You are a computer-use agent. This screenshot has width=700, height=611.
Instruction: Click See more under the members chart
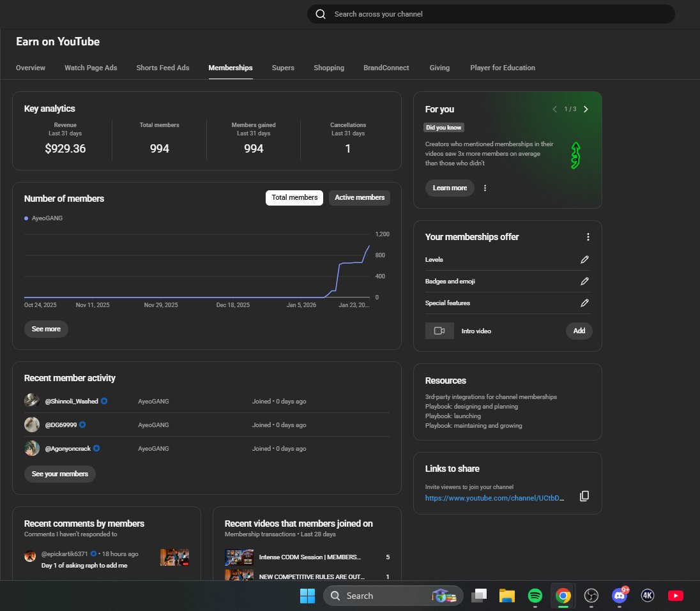tap(46, 329)
